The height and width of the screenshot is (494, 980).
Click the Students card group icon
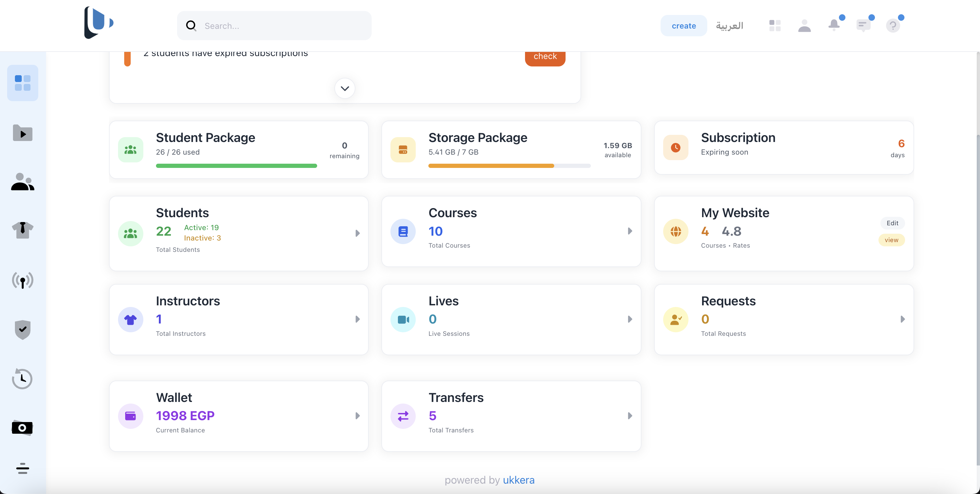(x=130, y=233)
